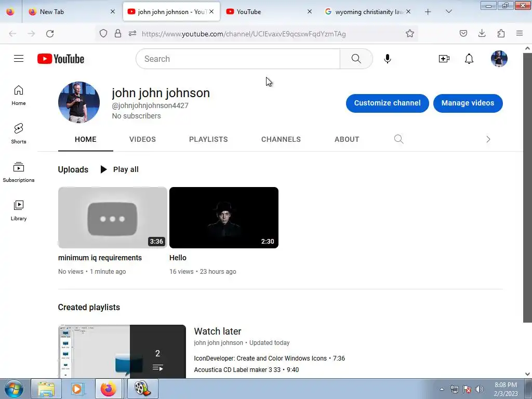The height and width of the screenshot is (399, 532).
Task: Click john john johnson playlist owner link
Action: pyautogui.click(x=219, y=343)
